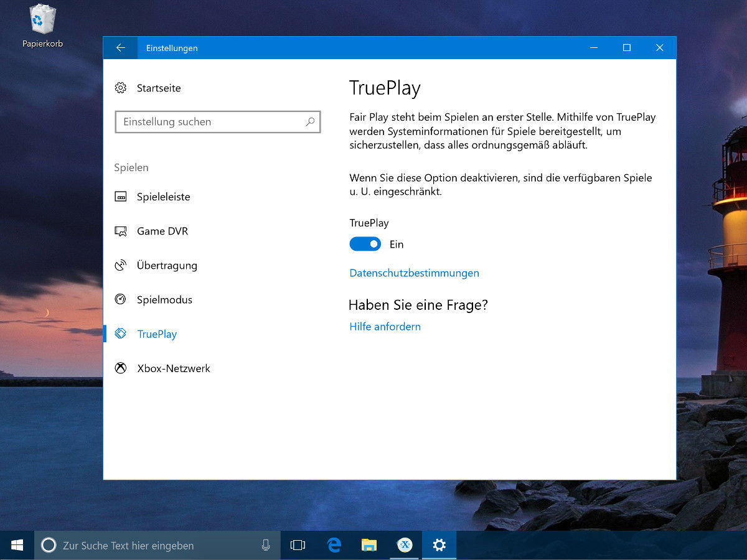Go back using the arrow in Einstellungen
Viewport: 747px width, 560px height.
[x=121, y=48]
